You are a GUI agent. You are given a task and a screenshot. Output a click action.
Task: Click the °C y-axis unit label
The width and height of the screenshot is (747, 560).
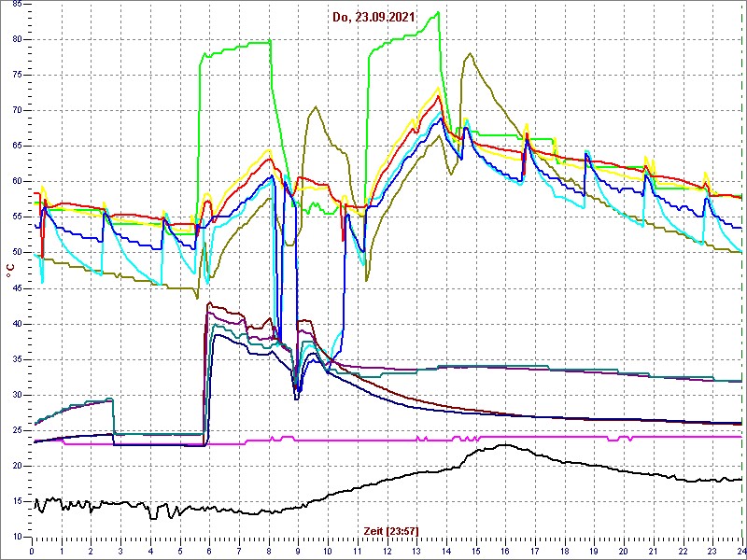(x=10, y=270)
